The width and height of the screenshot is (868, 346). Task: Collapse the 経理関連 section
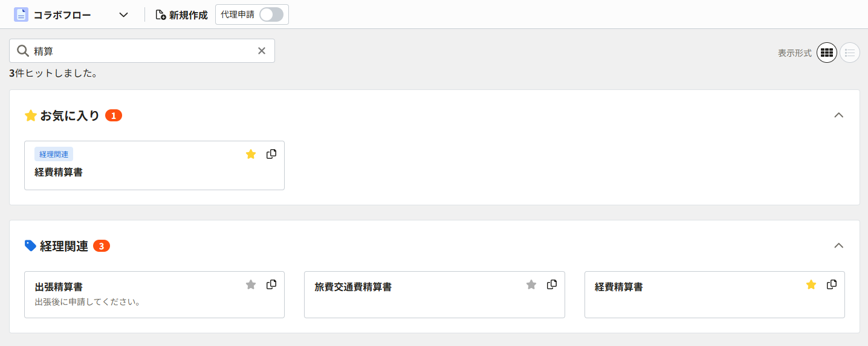pyautogui.click(x=838, y=245)
